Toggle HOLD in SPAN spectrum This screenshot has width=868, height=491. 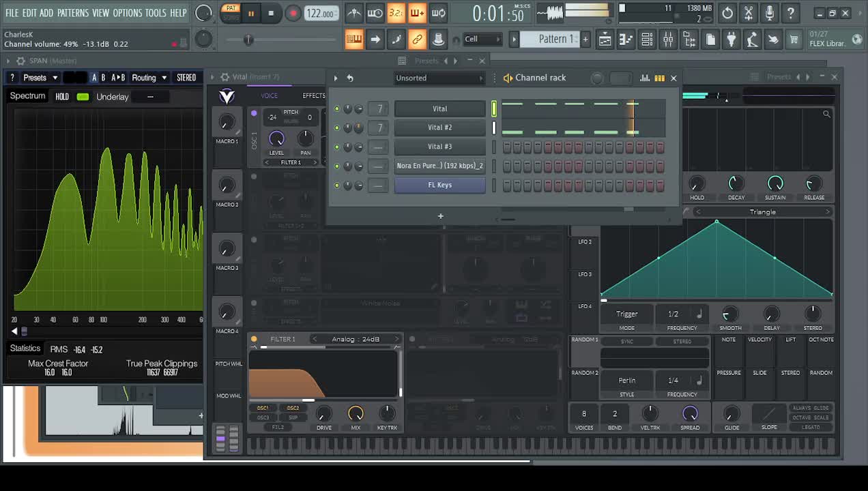coord(62,97)
